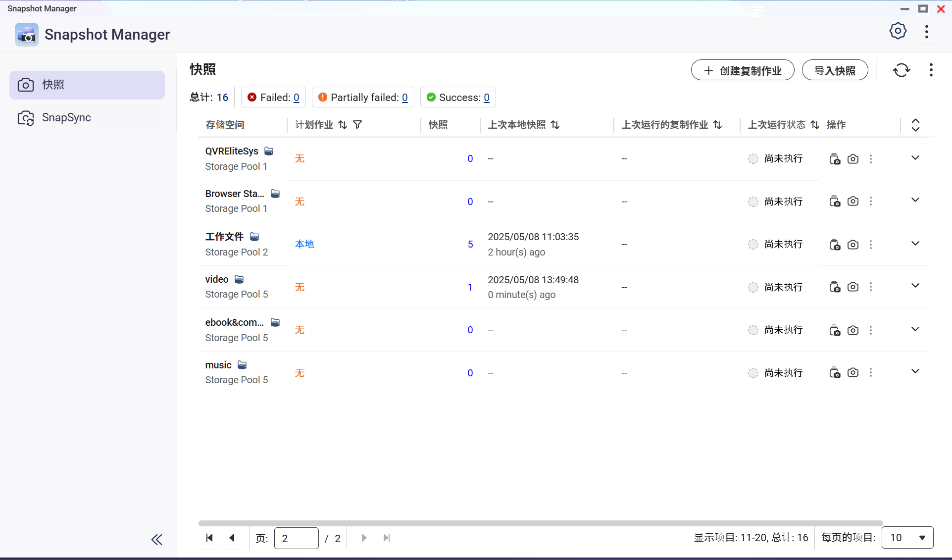Click the 创建复制作业 button
This screenshot has height=560, width=952.
(743, 70)
